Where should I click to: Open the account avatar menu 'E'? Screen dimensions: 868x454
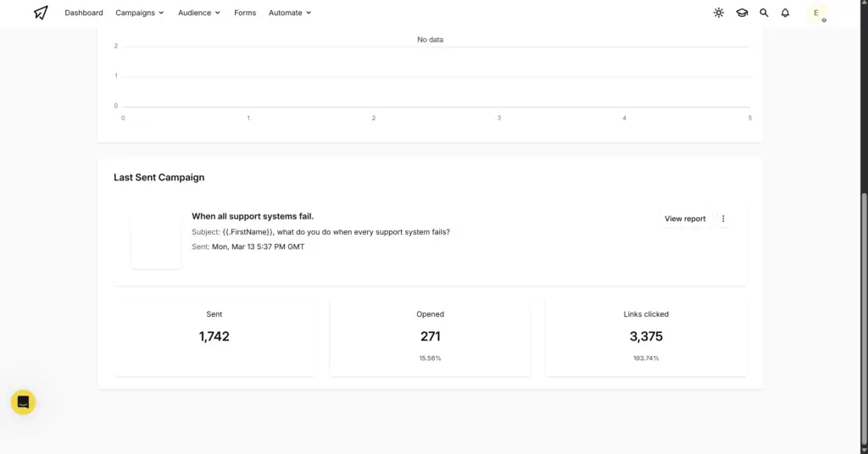pos(816,13)
